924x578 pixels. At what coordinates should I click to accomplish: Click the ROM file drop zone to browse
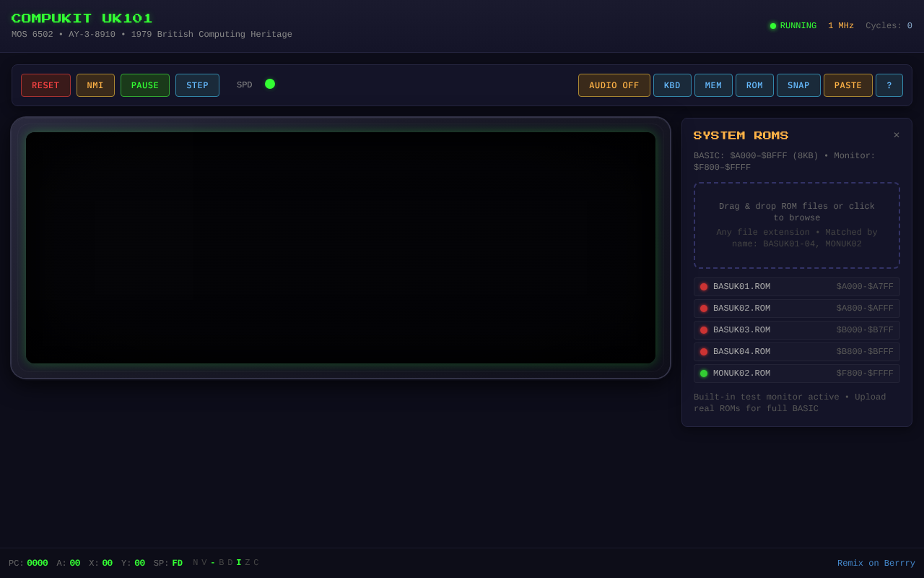(796, 225)
